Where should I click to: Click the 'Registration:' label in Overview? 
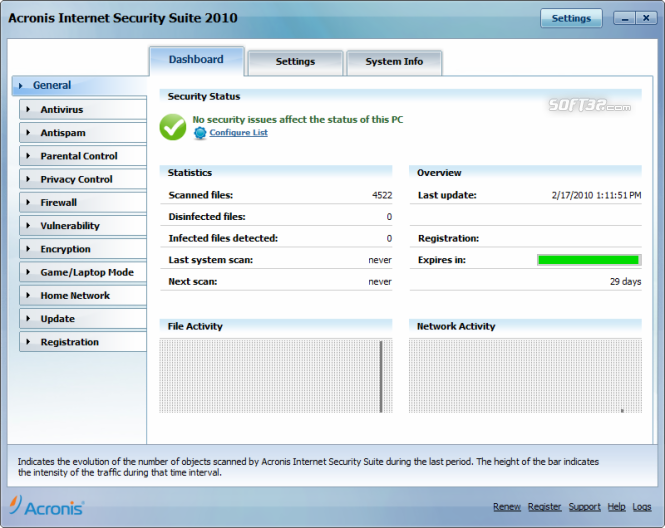click(x=448, y=238)
